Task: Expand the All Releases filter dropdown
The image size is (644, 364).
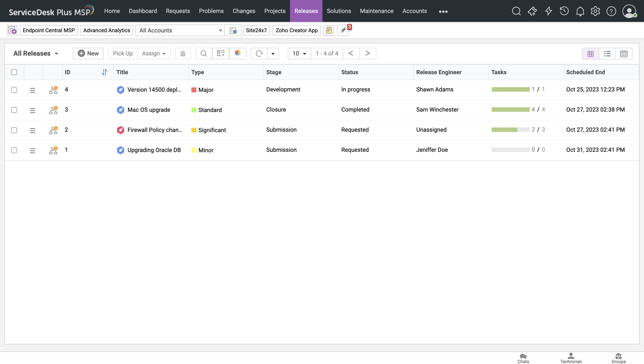Action: point(36,53)
